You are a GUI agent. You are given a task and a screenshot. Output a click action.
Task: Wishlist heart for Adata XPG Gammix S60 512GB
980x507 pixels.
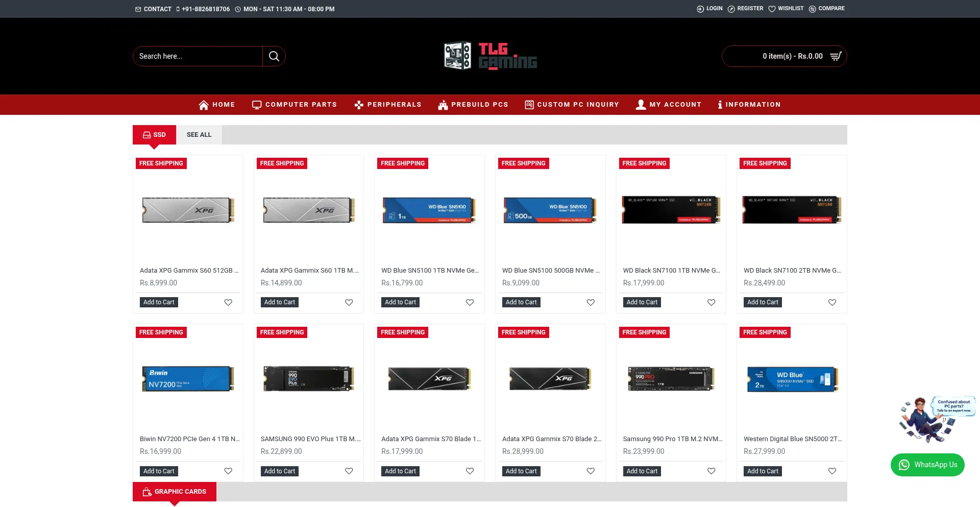coord(228,302)
